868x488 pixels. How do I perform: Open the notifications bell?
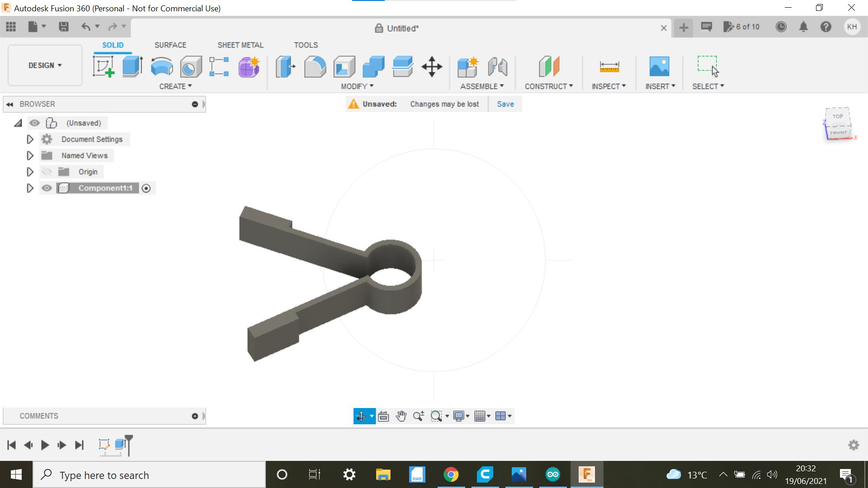click(x=803, y=27)
